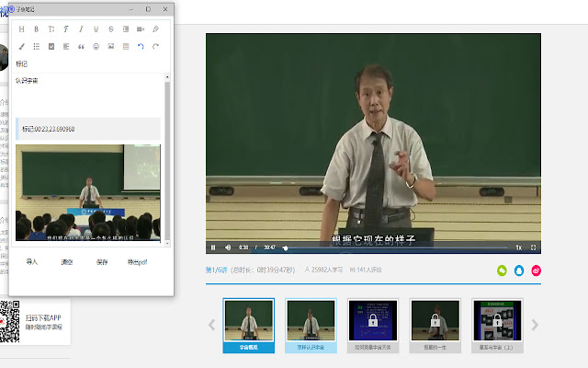Viewport: 588px width, 368px height.
Task: Toggle bold text formatting
Action: 37,29
